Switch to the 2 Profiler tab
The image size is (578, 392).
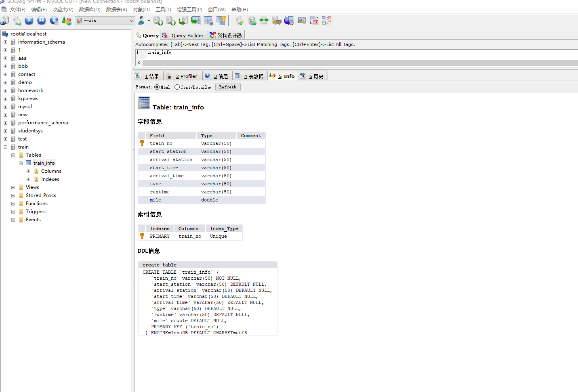[x=183, y=76]
